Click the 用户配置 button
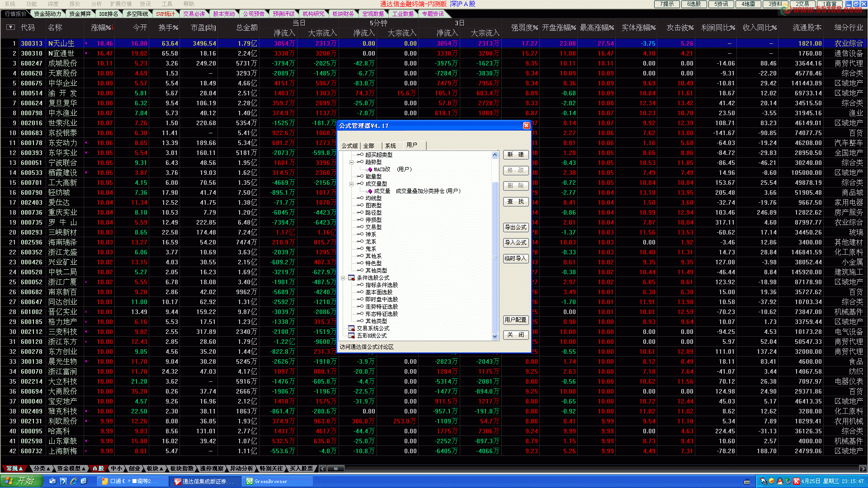 [x=515, y=320]
